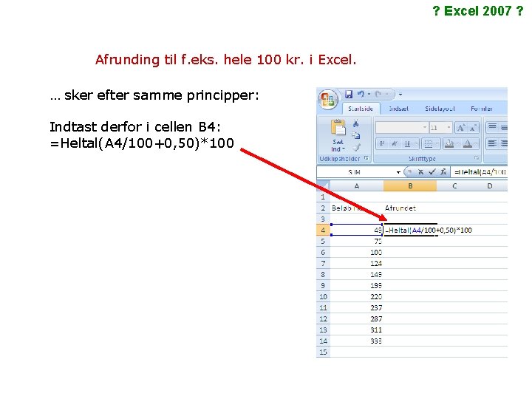The height and width of the screenshot is (399, 532).
Task: Switch to the Formler tab
Action: click(x=481, y=109)
